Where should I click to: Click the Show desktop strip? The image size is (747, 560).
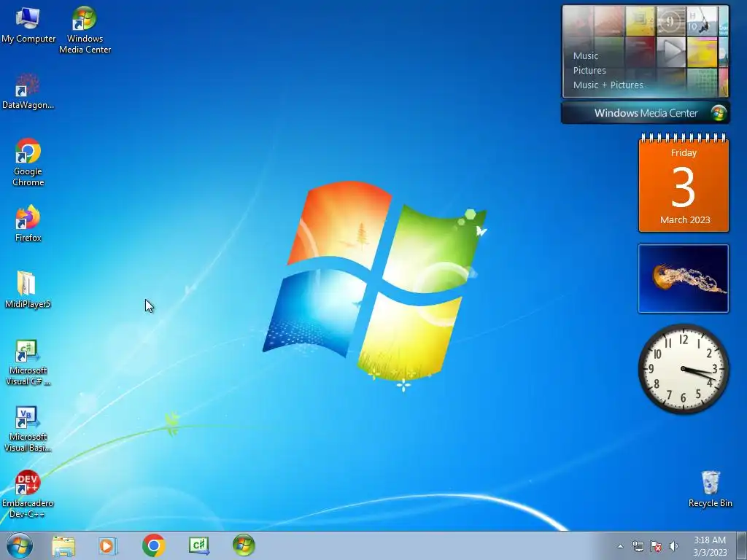tap(742, 545)
